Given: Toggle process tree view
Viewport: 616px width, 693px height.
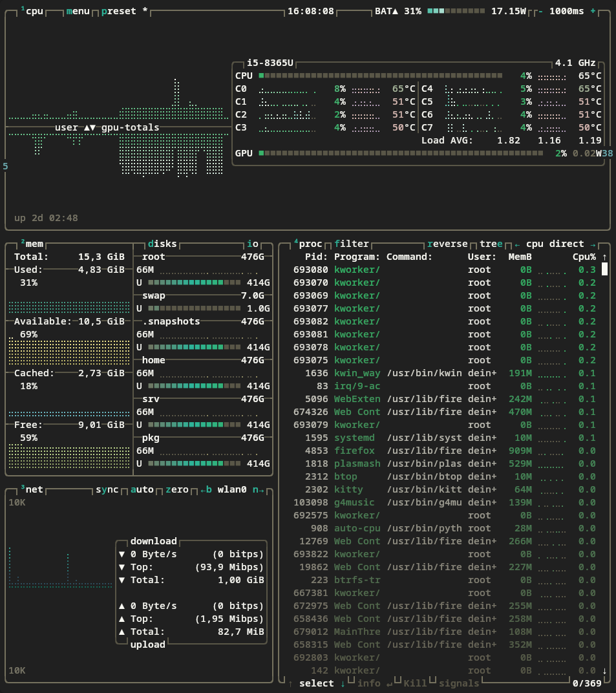Looking at the screenshot, I should pos(491,244).
